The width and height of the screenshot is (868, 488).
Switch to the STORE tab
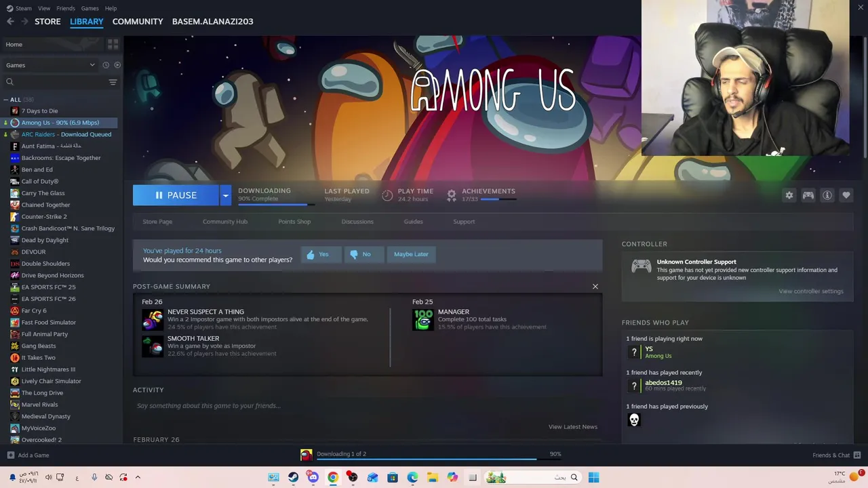coord(47,22)
